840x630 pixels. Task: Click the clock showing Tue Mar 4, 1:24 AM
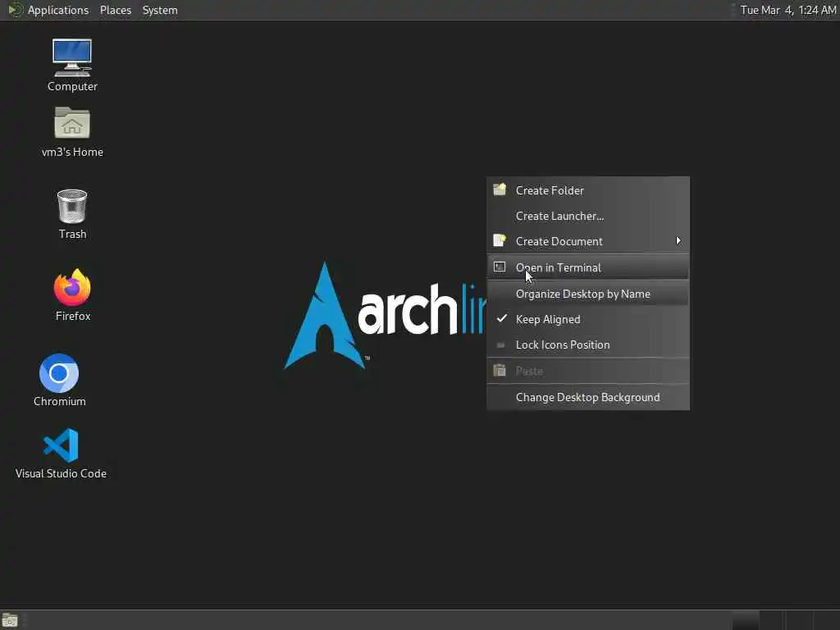(x=788, y=10)
